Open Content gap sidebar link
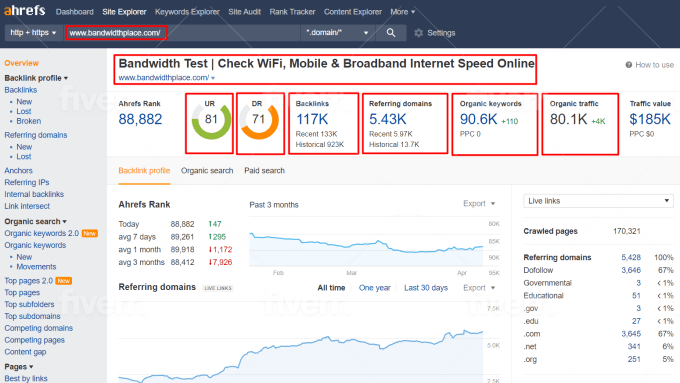The image size is (680, 383). tap(25, 352)
